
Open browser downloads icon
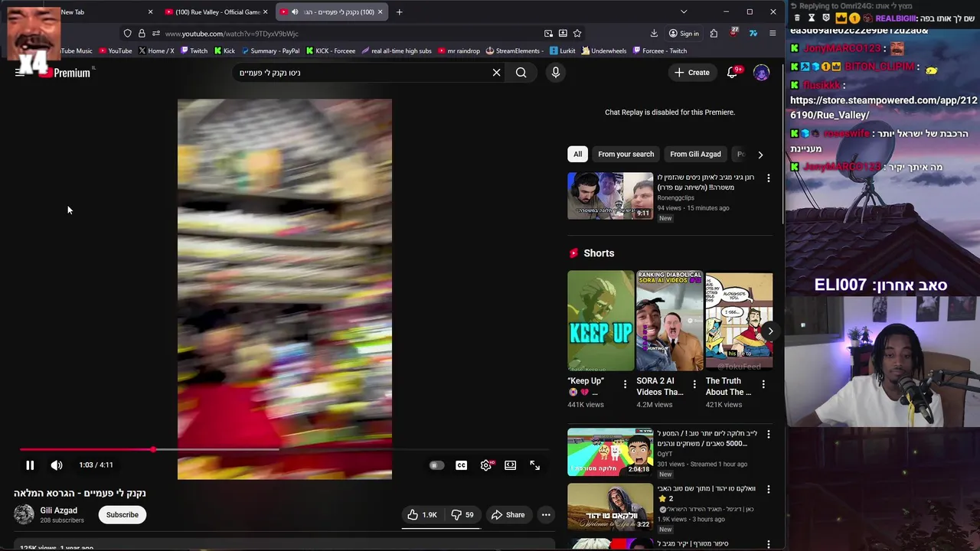pyautogui.click(x=654, y=34)
